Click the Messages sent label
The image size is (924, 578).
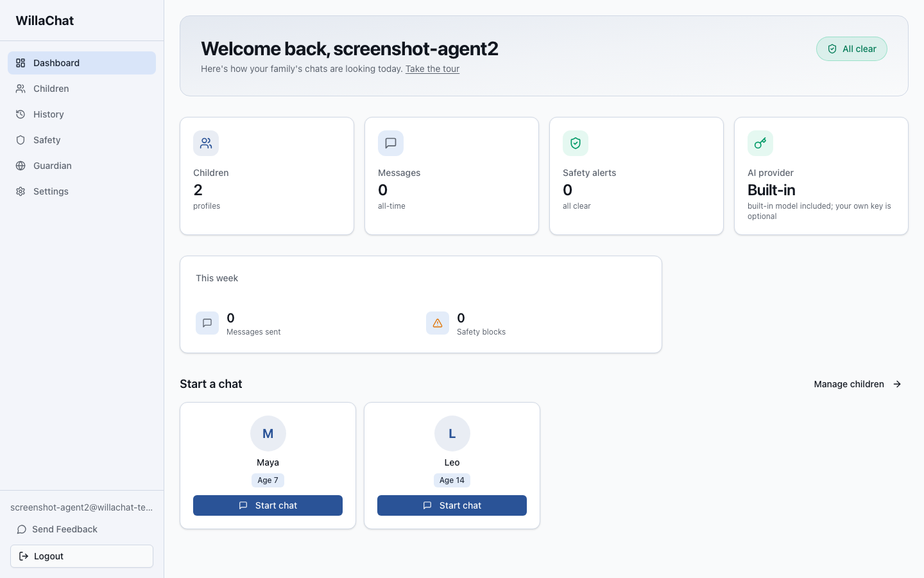253,332
